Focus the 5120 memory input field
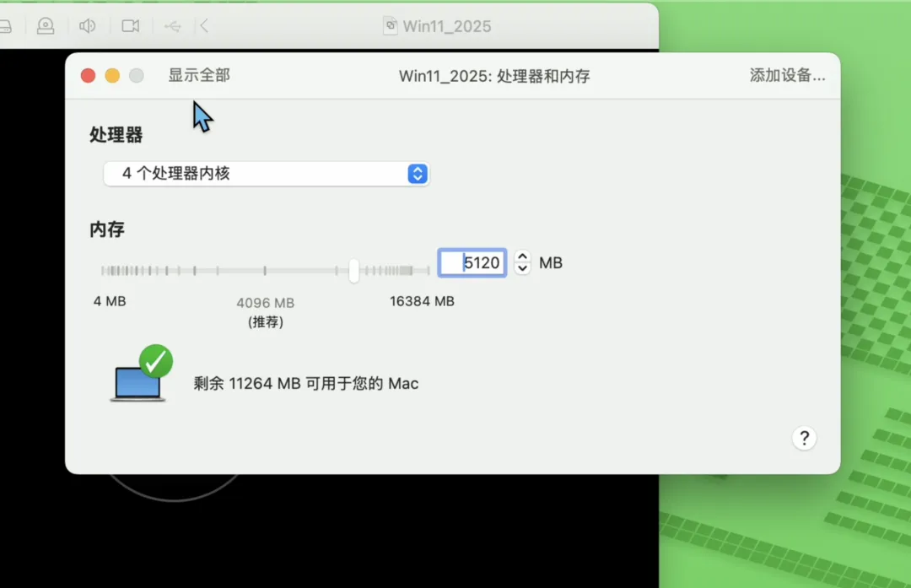 tap(472, 262)
